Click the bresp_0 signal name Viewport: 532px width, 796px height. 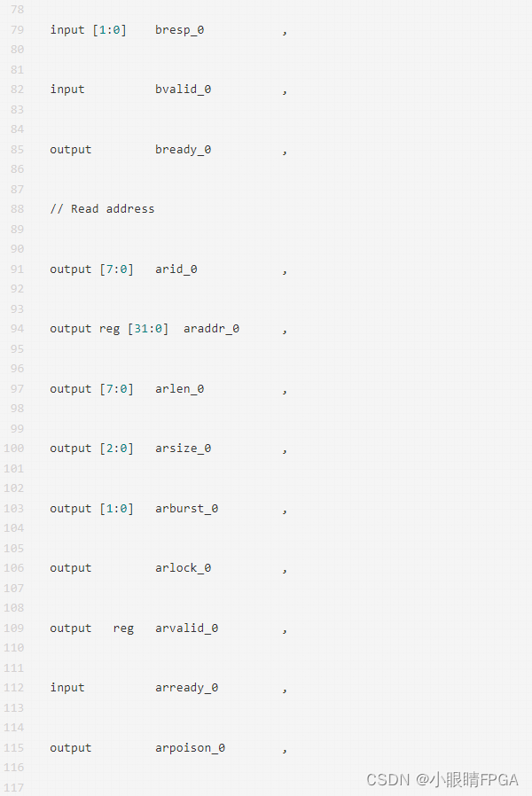(179, 29)
